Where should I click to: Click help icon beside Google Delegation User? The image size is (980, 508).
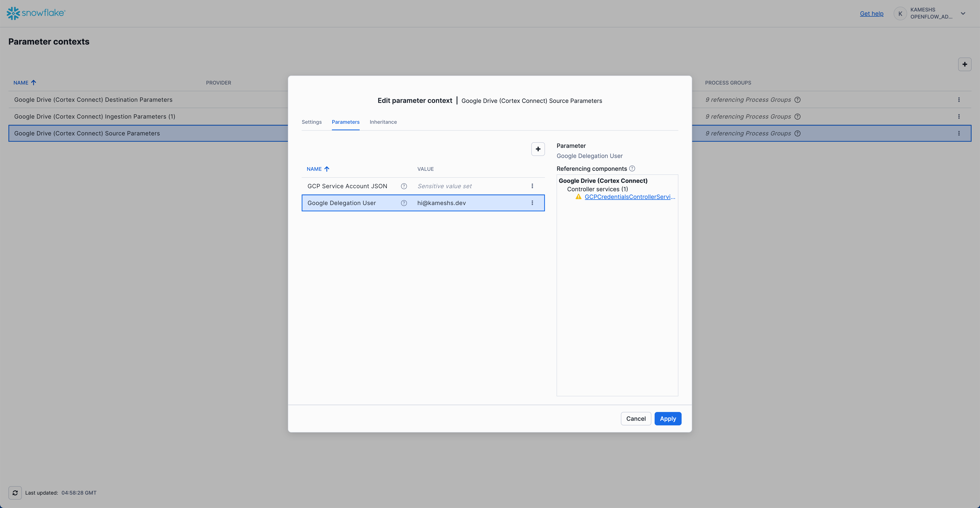[x=404, y=203]
